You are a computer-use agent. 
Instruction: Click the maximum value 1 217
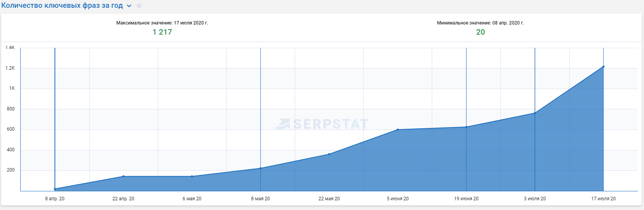pyautogui.click(x=162, y=32)
